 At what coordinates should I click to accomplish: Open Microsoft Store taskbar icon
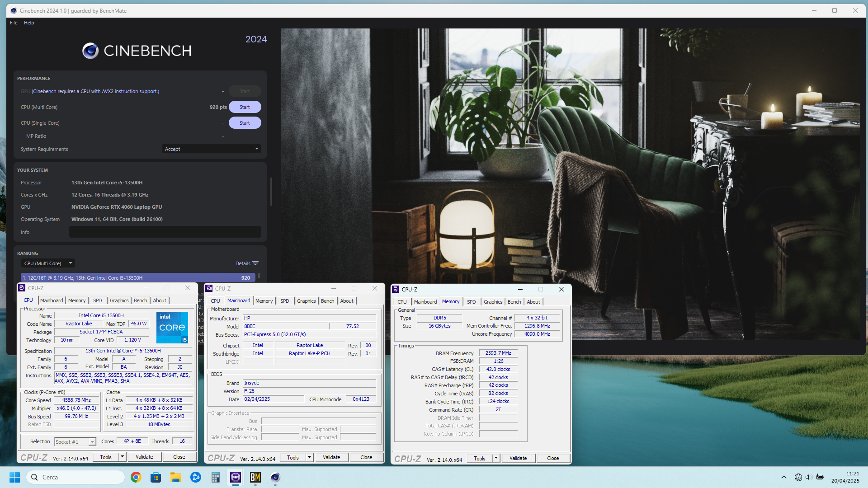[x=156, y=477]
